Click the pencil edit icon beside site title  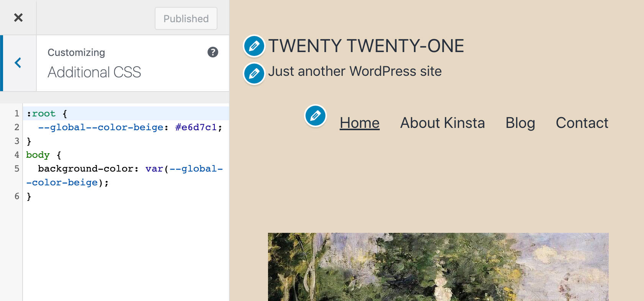point(254,46)
